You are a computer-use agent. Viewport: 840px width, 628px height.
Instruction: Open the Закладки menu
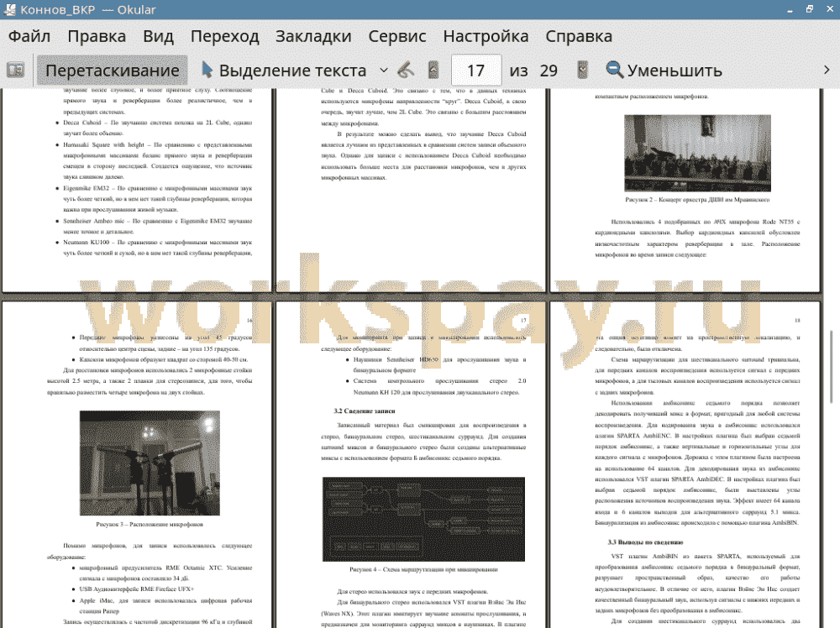click(x=313, y=36)
